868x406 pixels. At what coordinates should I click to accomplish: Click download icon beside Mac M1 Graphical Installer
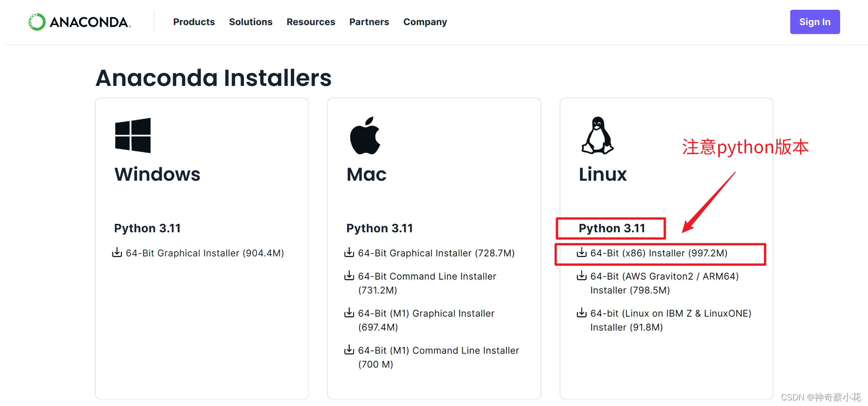tap(349, 313)
